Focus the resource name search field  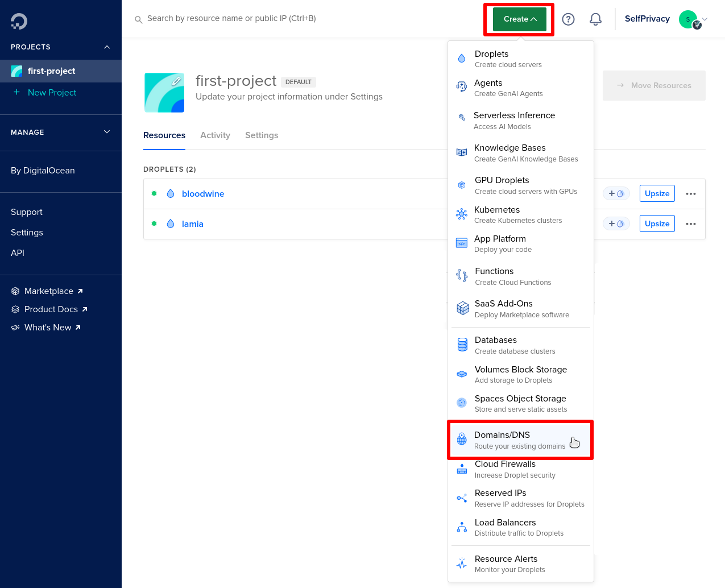coord(231,19)
